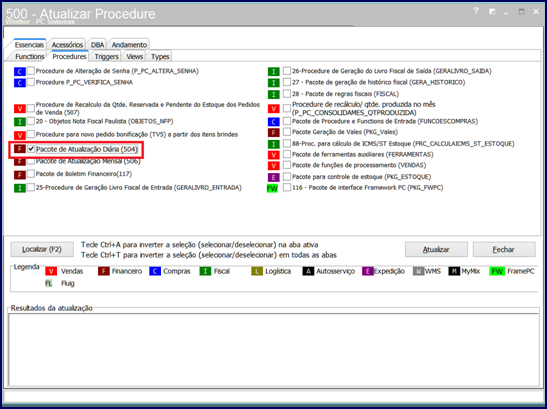Maximize the Atualizar Procedure window
Image resolution: width=547 pixels, height=409 pixels.
[521, 12]
